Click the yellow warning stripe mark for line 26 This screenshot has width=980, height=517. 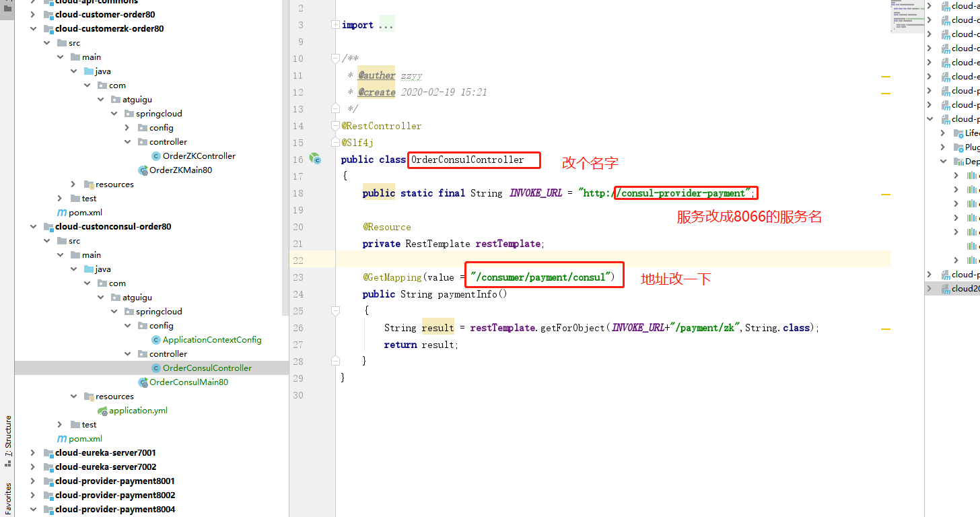pyautogui.click(x=886, y=329)
